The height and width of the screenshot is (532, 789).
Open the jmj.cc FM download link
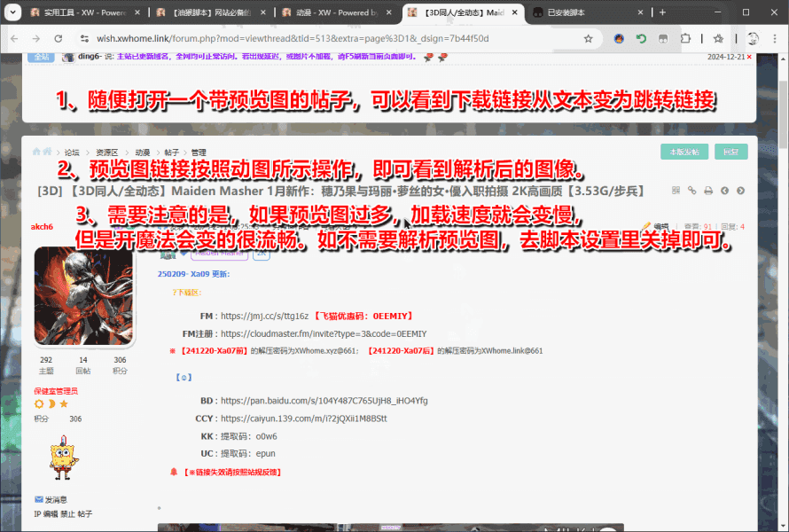(x=264, y=316)
